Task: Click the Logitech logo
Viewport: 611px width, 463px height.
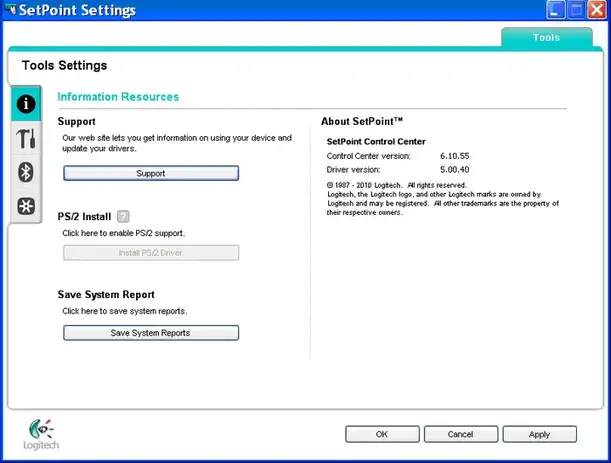Action: (x=41, y=435)
